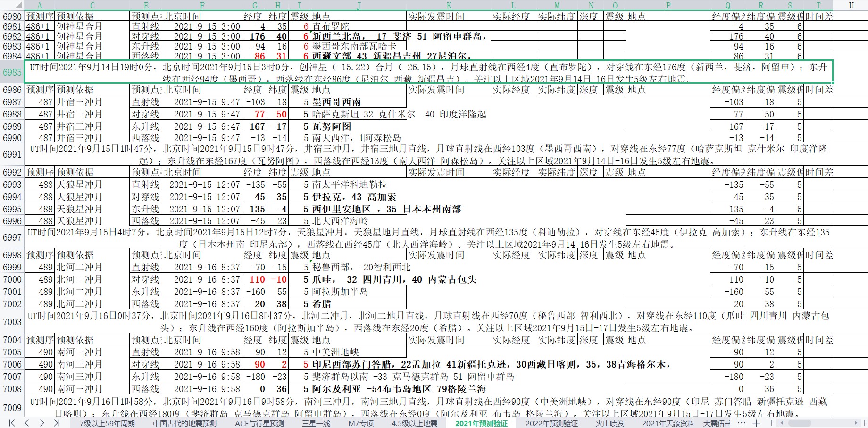Click the red longitude value 110
Image resolution: width=868 pixels, height=428 pixels.
point(255,279)
